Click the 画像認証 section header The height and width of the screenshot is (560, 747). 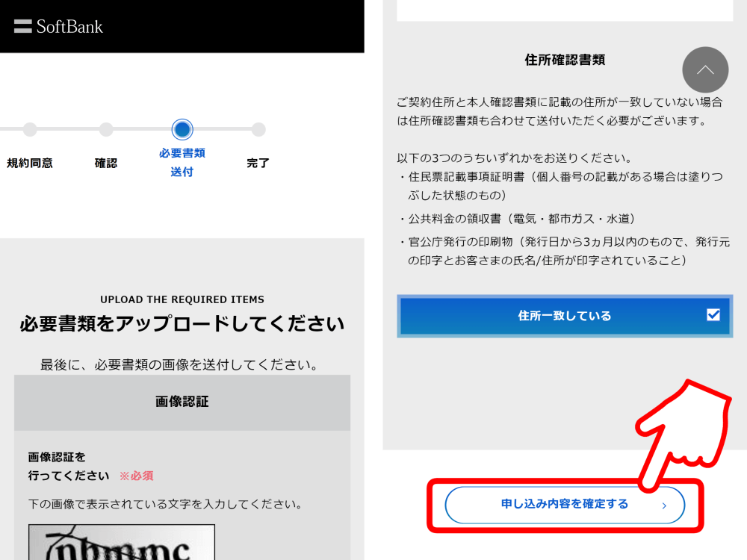click(x=182, y=402)
